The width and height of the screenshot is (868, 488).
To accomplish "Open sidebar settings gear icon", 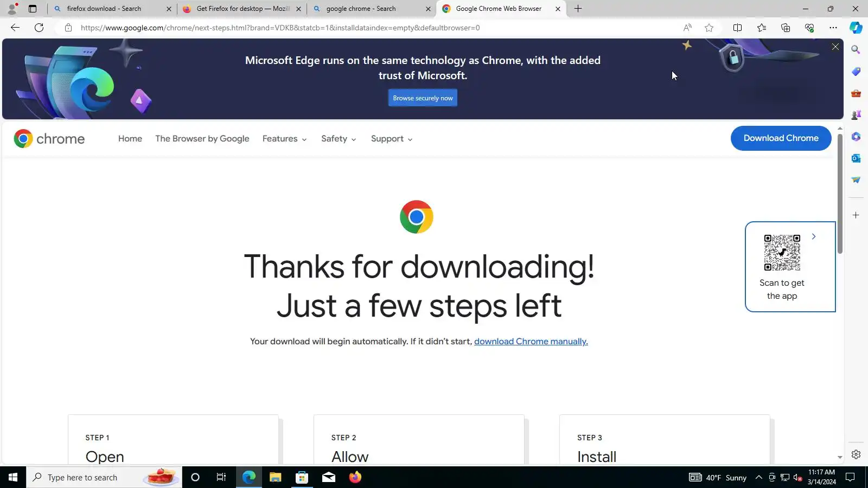I will (x=856, y=454).
